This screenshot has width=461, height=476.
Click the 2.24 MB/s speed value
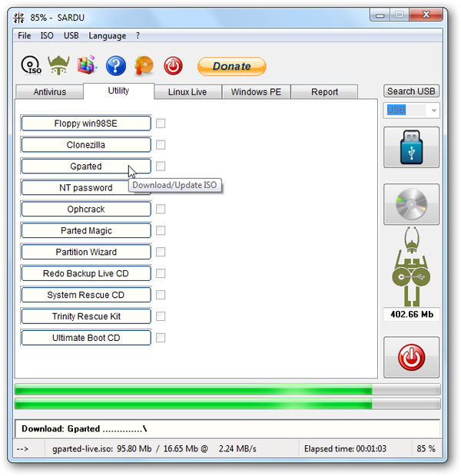(x=237, y=448)
